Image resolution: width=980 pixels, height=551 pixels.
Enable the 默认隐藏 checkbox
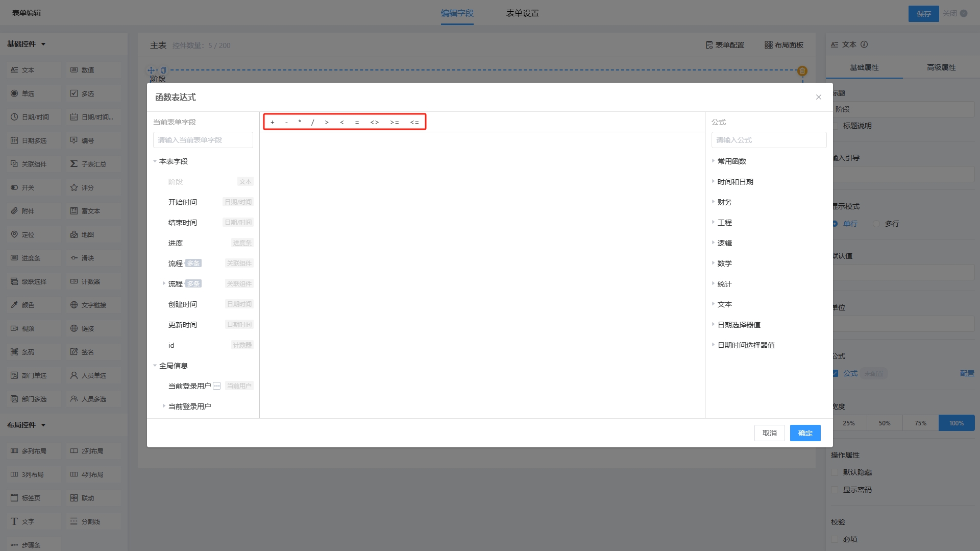point(835,472)
